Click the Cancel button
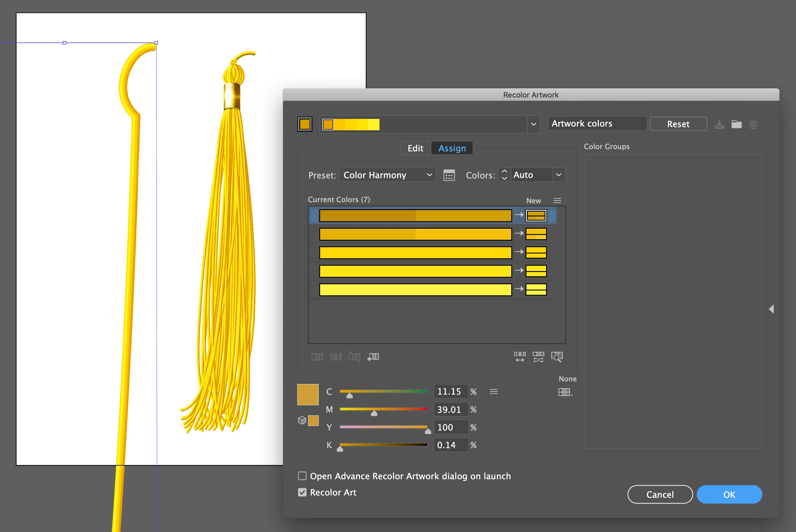Image resolution: width=796 pixels, height=532 pixels. (x=660, y=494)
